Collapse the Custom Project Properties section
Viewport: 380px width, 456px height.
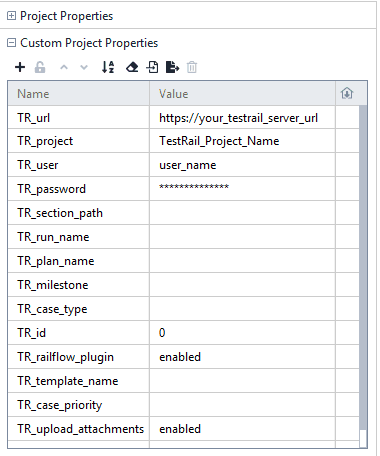pos(11,43)
